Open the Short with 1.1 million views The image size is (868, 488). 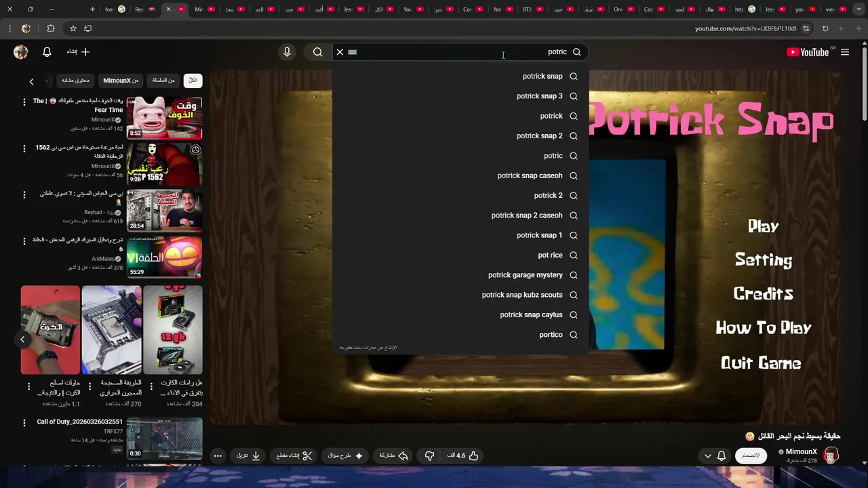coord(50,330)
